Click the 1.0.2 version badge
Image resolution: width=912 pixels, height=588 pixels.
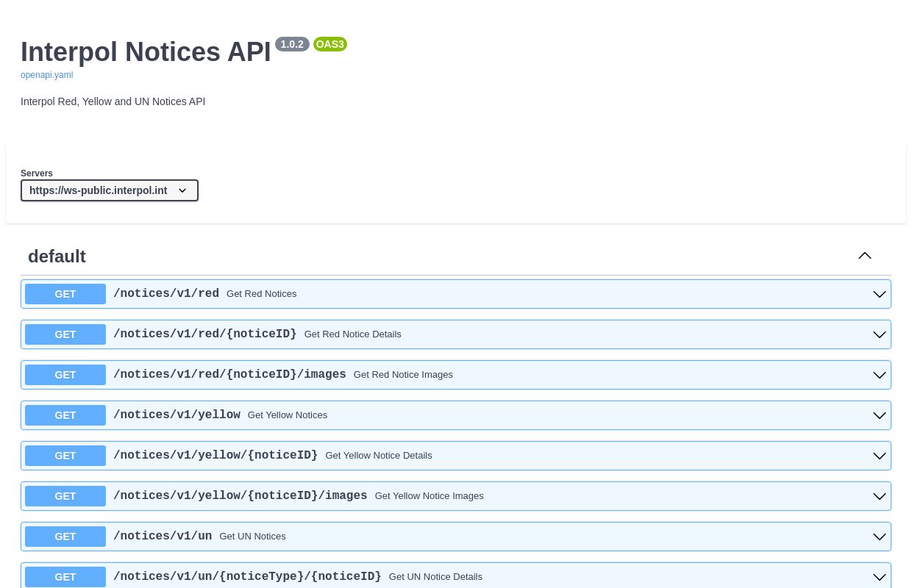click(x=292, y=44)
